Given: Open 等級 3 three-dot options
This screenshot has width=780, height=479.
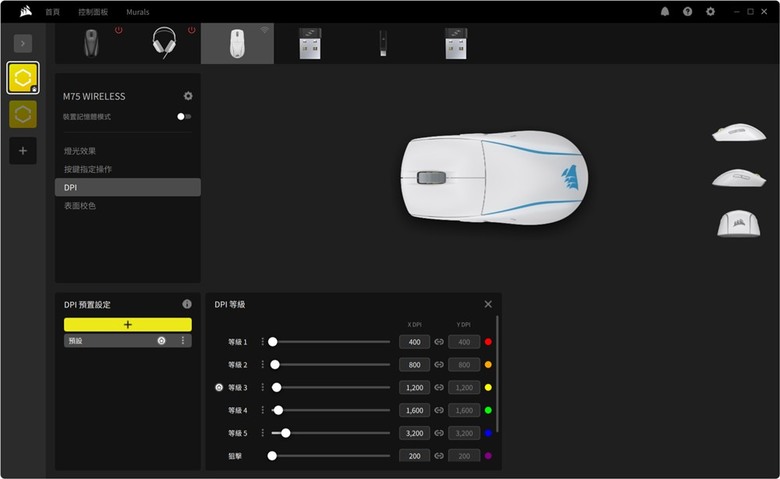Looking at the screenshot, I should (262, 387).
